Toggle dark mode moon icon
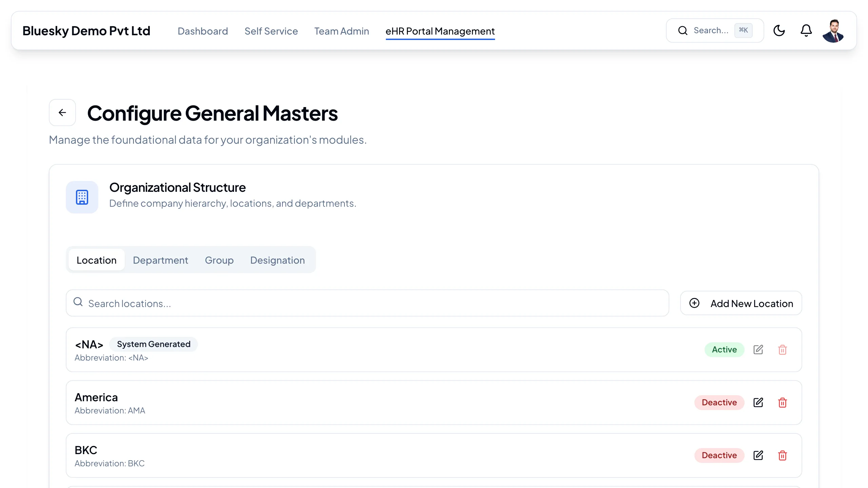 [x=779, y=30]
